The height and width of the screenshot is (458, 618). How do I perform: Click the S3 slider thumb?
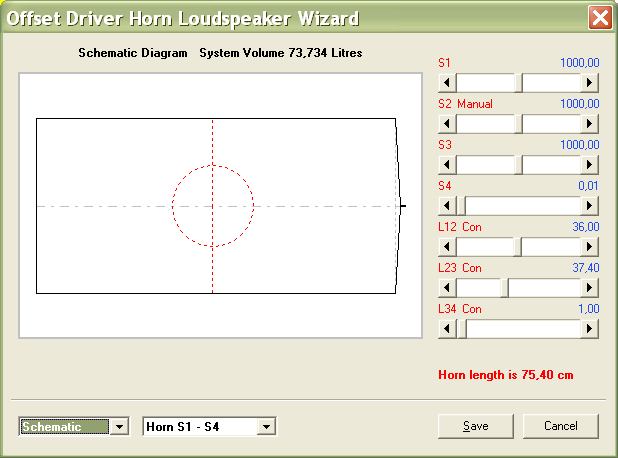519,165
